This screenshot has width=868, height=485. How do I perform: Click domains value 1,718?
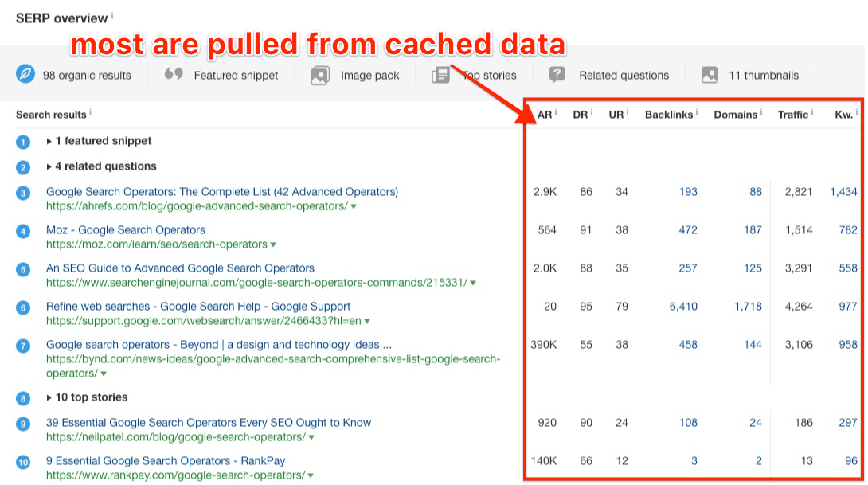coord(749,307)
